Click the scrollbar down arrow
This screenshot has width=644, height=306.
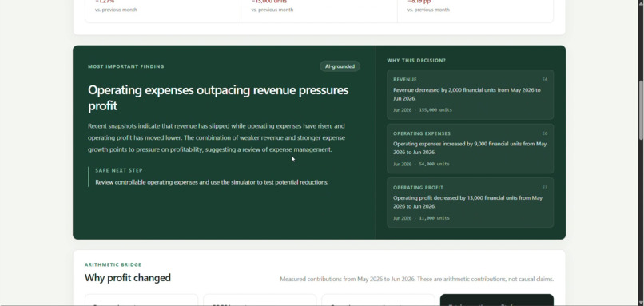(641, 303)
